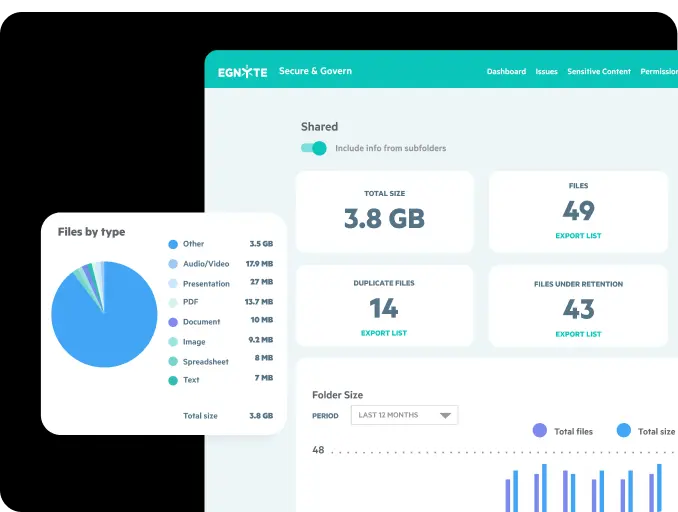
Task: Click the Spreadsheet legend color dot
Action: 173,361
